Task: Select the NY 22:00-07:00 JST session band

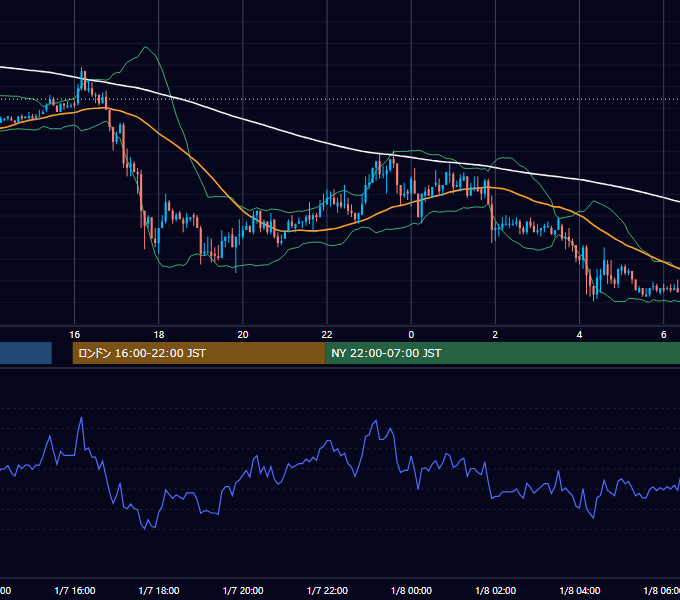Action: click(502, 353)
